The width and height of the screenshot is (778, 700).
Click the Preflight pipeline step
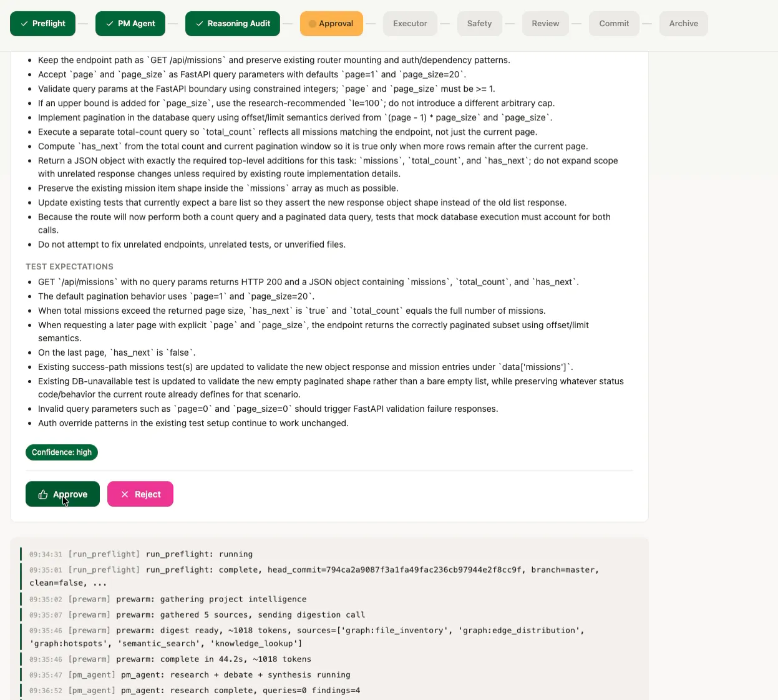click(x=42, y=24)
